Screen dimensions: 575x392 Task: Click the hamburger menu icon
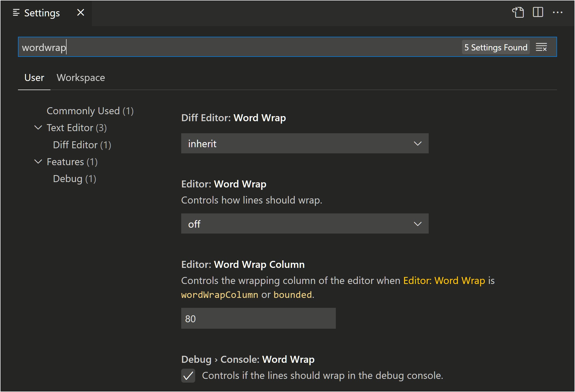point(16,13)
